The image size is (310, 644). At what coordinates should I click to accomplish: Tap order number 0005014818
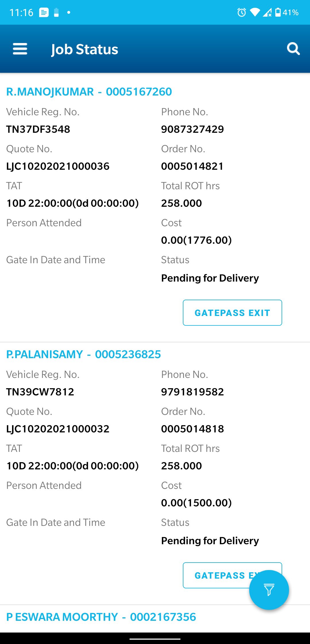pos(192,429)
